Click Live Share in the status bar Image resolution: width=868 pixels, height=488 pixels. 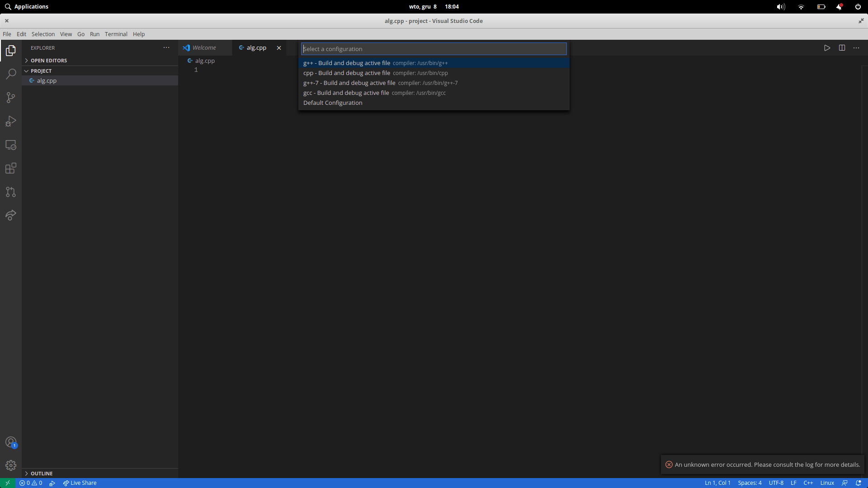[80, 483]
